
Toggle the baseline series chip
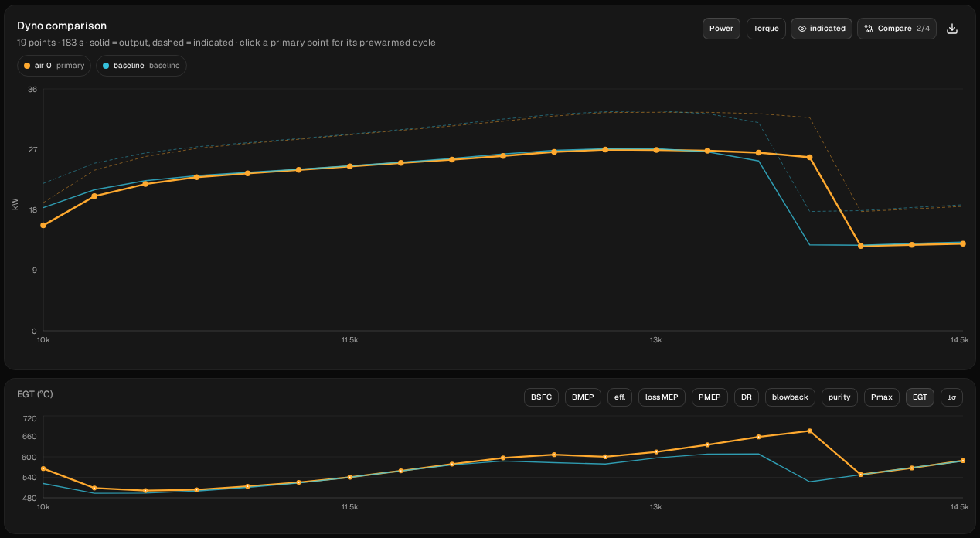(x=141, y=66)
